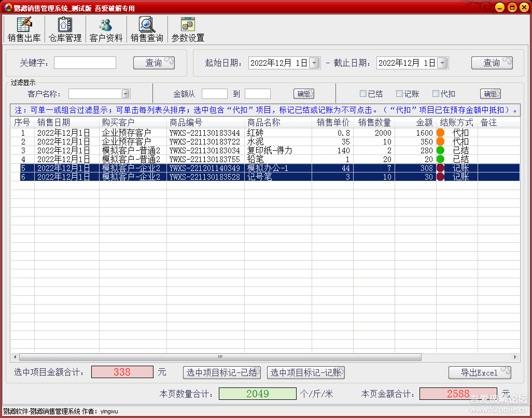The height and width of the screenshot is (418, 532).
Task: Open the 销售出库 (sales outbound) module
Action: pyautogui.click(x=24, y=28)
